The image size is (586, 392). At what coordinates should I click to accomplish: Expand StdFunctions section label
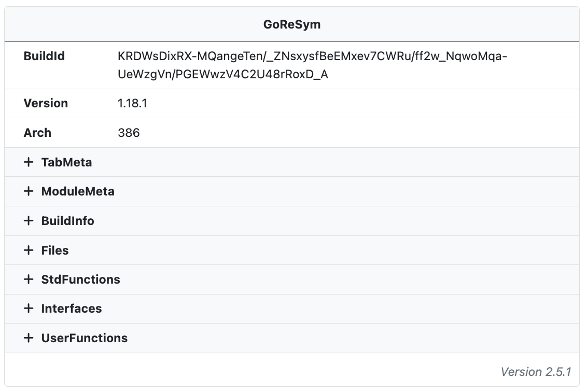81,279
